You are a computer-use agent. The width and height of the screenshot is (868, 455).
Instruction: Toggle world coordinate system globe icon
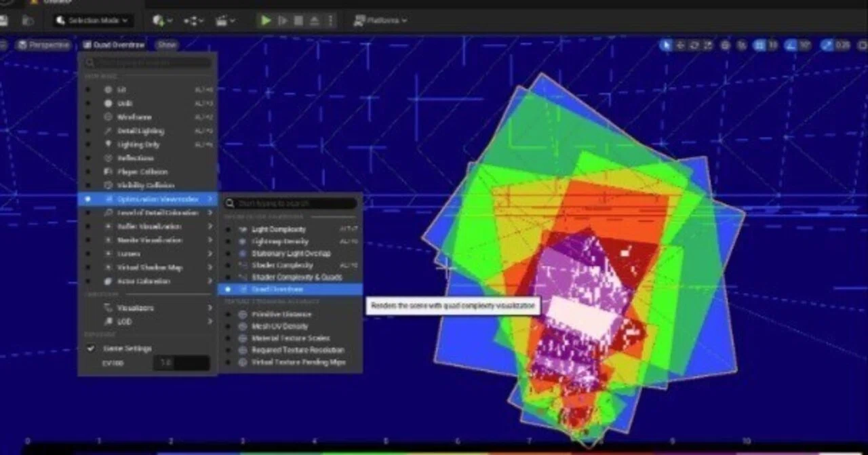[725, 45]
